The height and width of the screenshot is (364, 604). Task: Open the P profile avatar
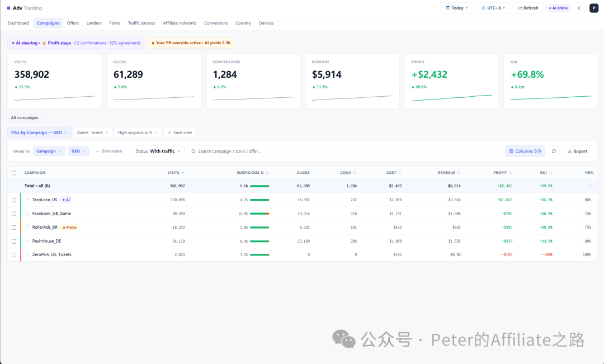594,8
